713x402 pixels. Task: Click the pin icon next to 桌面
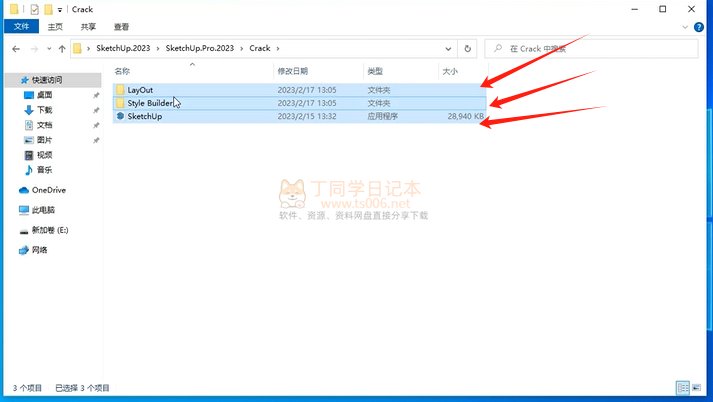(x=96, y=95)
